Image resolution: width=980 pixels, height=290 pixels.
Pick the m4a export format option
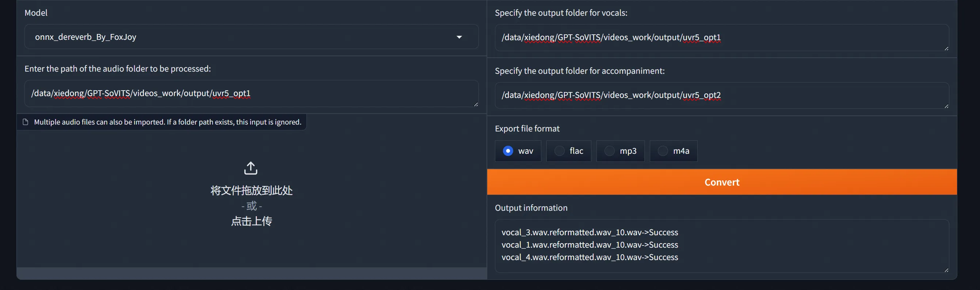(x=663, y=151)
